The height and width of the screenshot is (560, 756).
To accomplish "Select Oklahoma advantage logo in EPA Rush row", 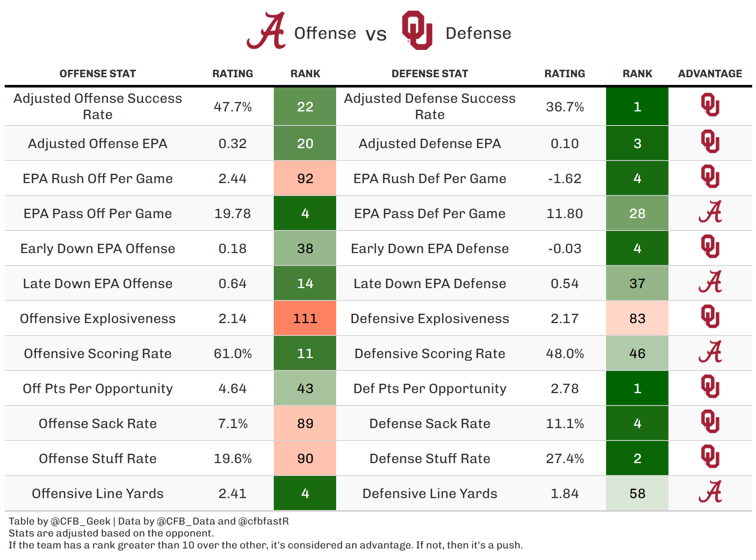I will (710, 177).
